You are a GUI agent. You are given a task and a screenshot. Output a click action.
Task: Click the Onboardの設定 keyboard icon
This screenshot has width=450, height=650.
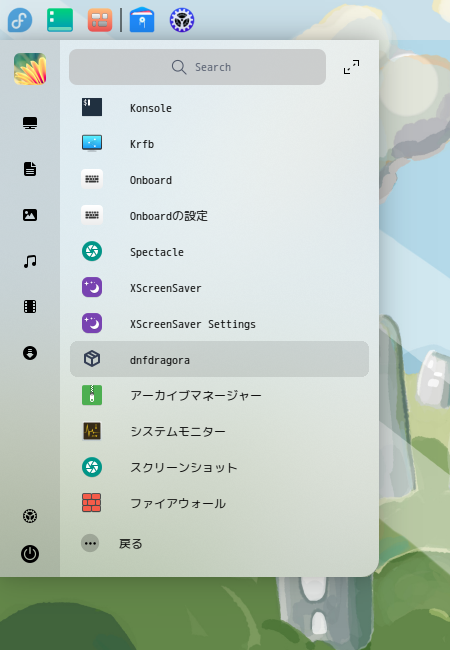tap(92, 215)
